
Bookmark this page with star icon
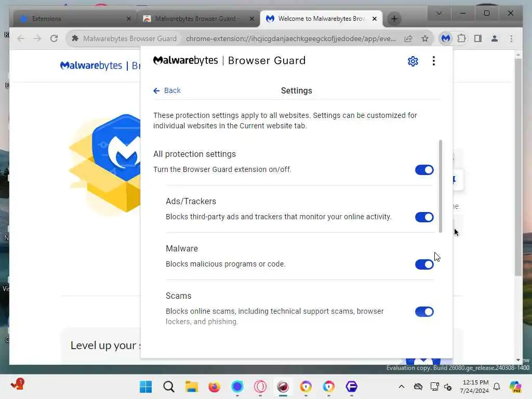pyautogui.click(x=425, y=38)
